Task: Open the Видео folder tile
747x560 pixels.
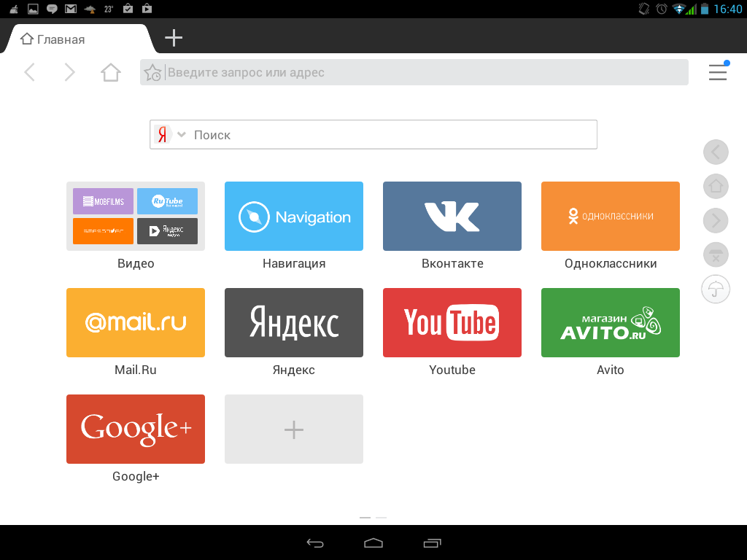Action: (136, 217)
